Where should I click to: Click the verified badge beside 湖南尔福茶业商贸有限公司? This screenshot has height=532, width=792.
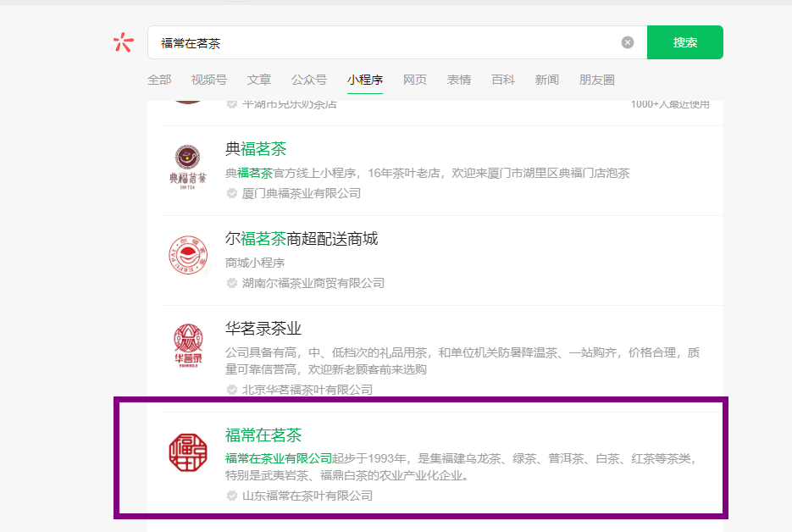click(x=232, y=283)
